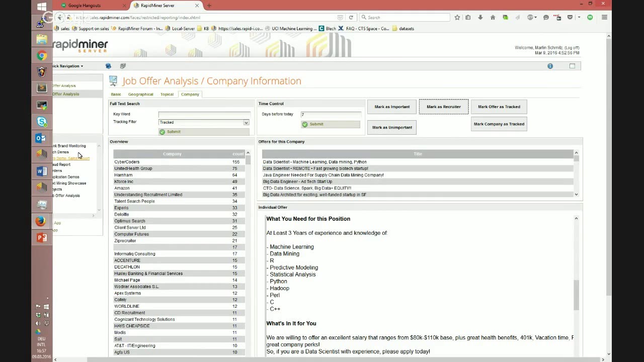Select CyberCoders in company list
644x362 pixels.
click(179, 162)
